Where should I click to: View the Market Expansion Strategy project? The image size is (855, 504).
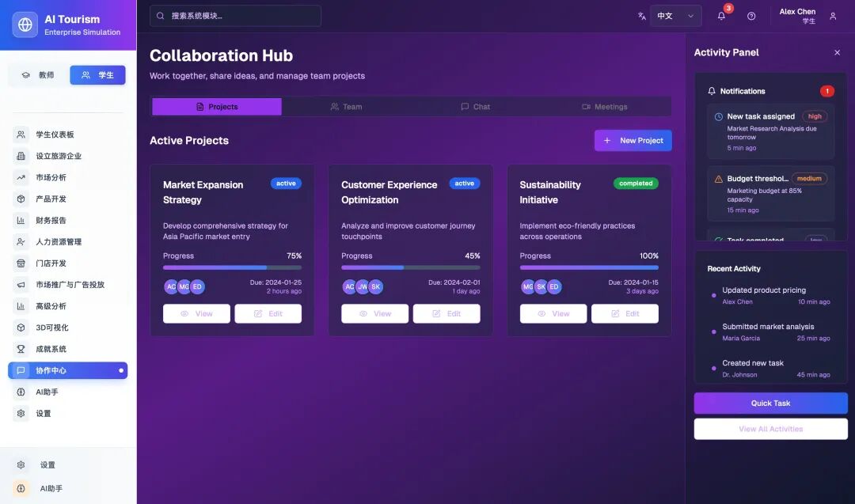[x=196, y=313]
